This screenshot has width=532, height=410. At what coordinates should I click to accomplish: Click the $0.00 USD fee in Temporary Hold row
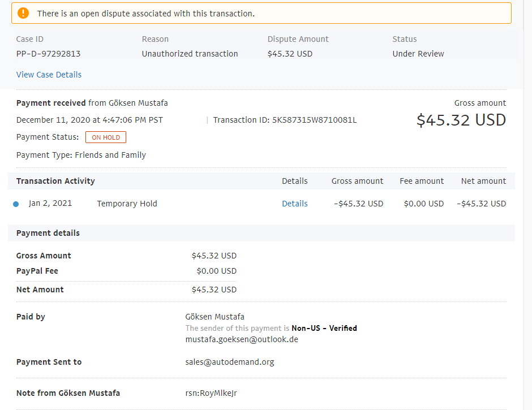tap(424, 204)
